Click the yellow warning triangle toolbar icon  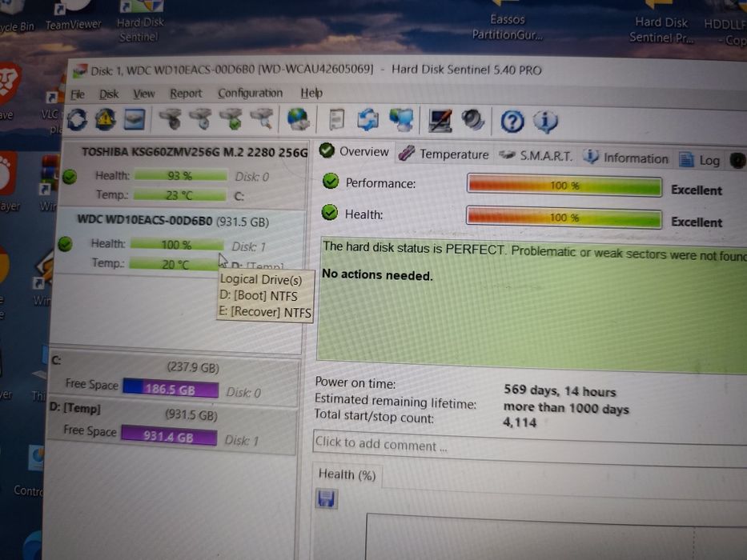pyautogui.click(x=106, y=119)
